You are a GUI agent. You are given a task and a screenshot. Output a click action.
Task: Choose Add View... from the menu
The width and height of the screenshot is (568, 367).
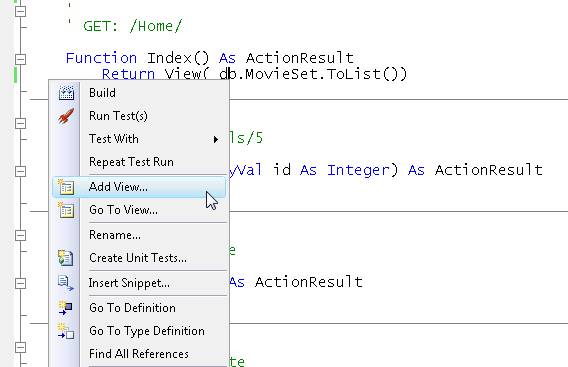(x=139, y=187)
